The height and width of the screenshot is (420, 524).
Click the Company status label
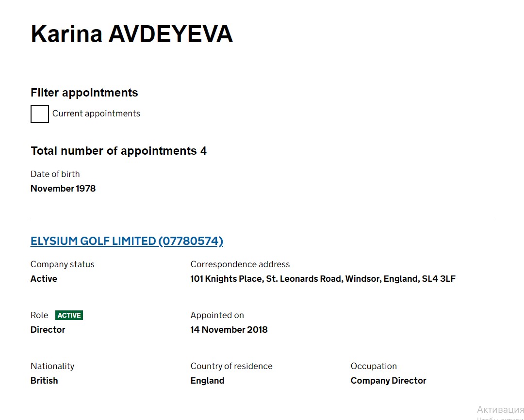[63, 264]
